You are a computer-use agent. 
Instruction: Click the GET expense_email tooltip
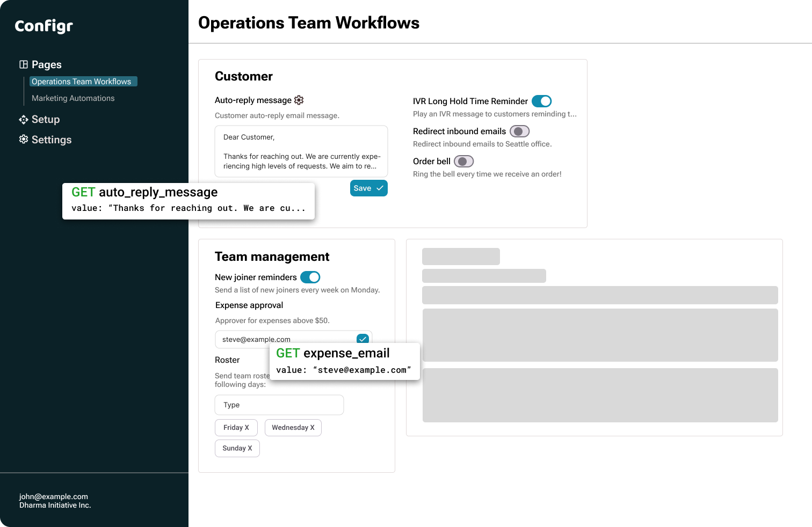point(345,361)
